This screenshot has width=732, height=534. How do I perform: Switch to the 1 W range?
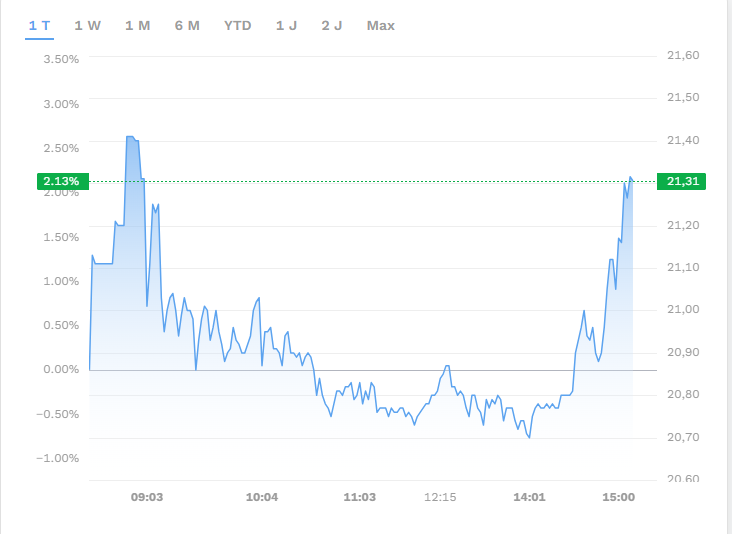click(88, 25)
